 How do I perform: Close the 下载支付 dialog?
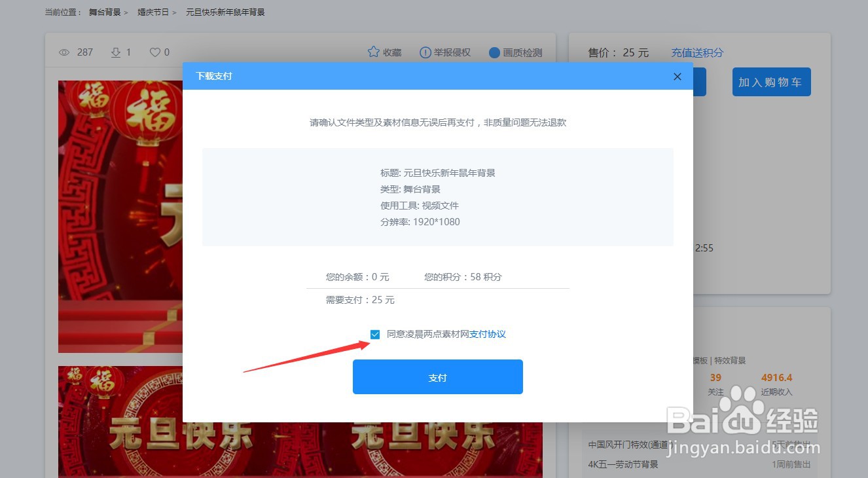tap(678, 77)
